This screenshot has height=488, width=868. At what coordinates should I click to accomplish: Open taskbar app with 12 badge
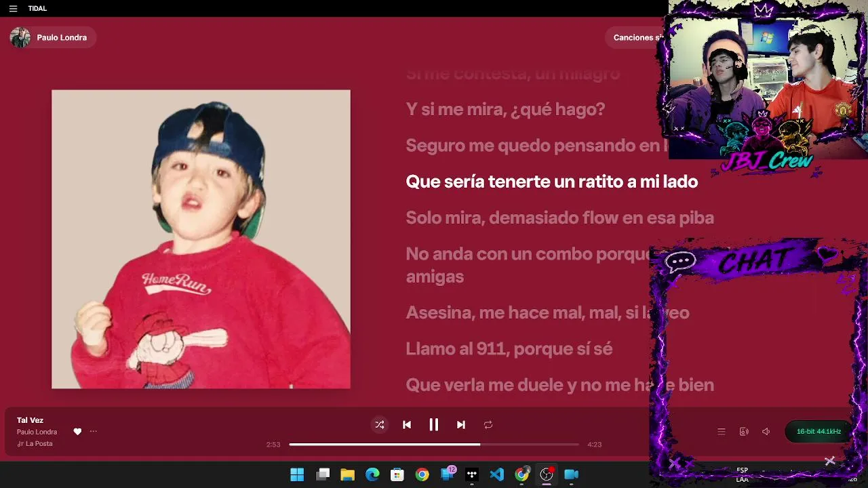tap(448, 474)
